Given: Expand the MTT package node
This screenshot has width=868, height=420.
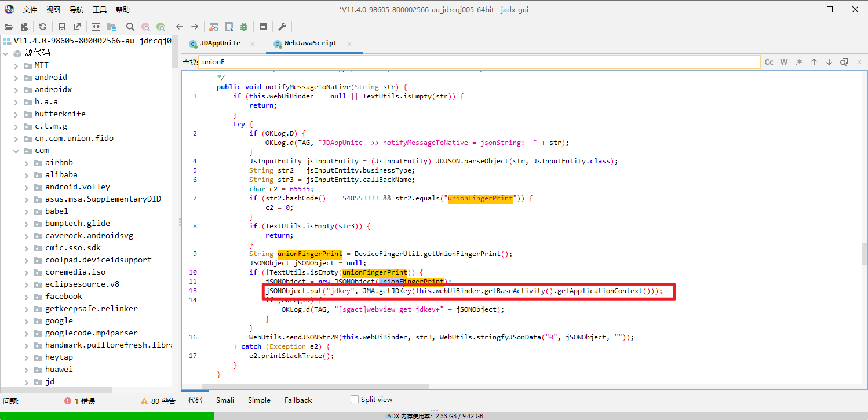Looking at the screenshot, I should click(16, 65).
